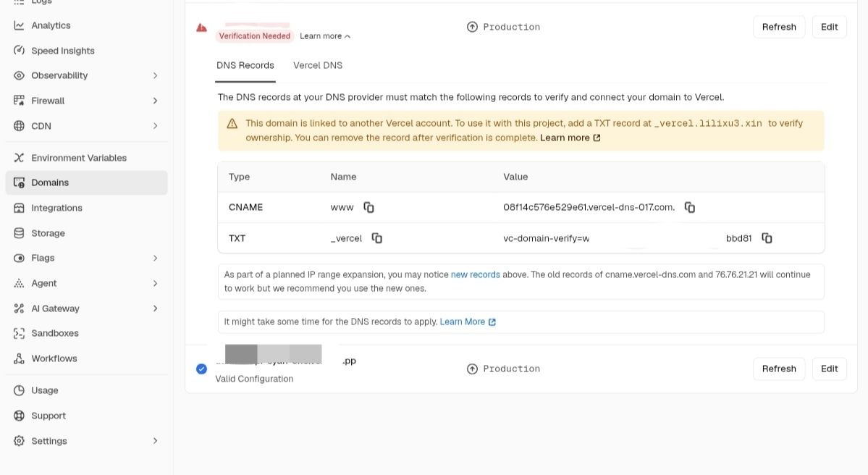Click the Support lifebuoy icon

pyautogui.click(x=19, y=416)
